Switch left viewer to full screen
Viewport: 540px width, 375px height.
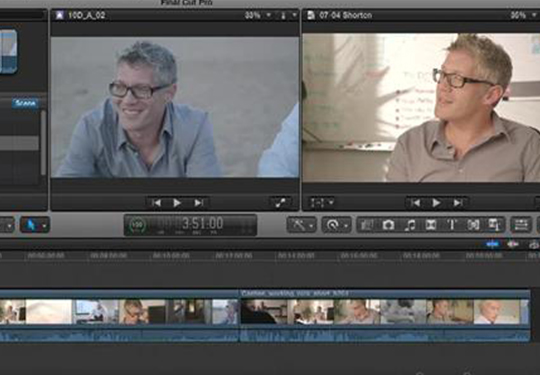point(280,203)
